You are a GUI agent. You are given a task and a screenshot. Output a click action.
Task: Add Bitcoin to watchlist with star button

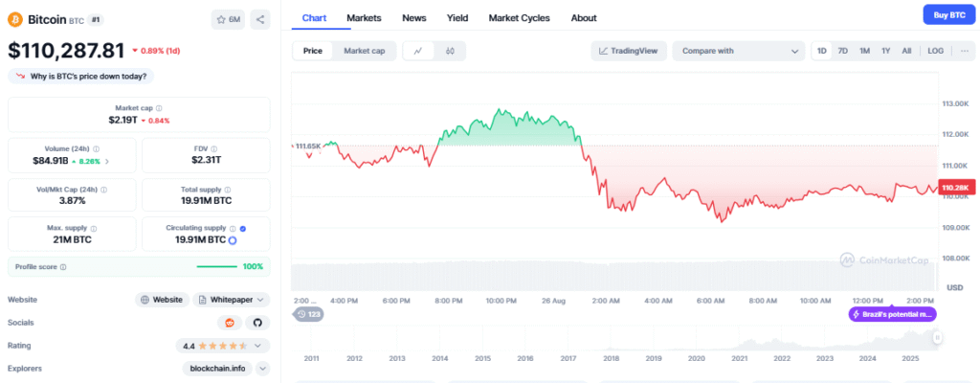228,19
